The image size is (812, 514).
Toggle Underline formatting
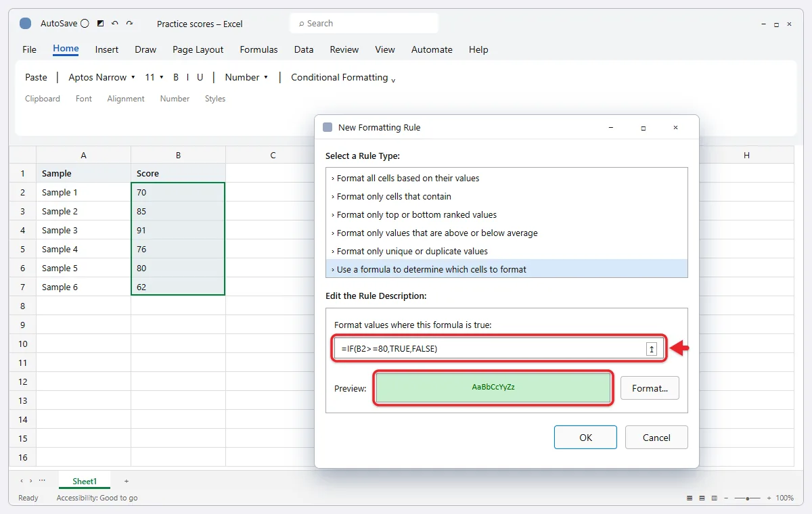pyautogui.click(x=200, y=77)
